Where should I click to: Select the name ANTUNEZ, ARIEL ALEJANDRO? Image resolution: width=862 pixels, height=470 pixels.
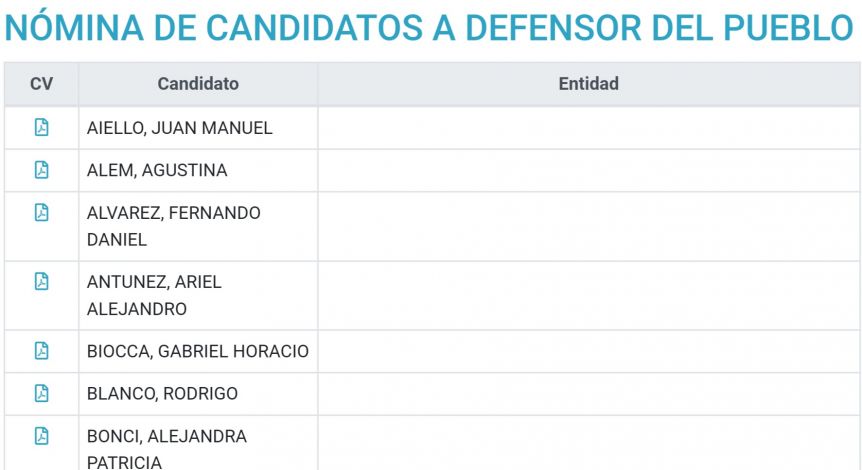(154, 295)
